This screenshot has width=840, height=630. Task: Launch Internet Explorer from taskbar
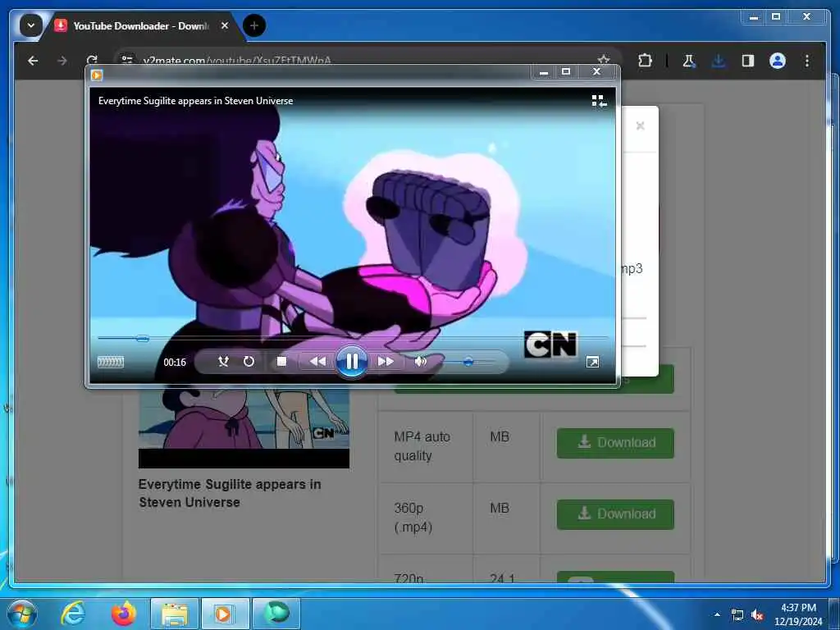(x=73, y=614)
